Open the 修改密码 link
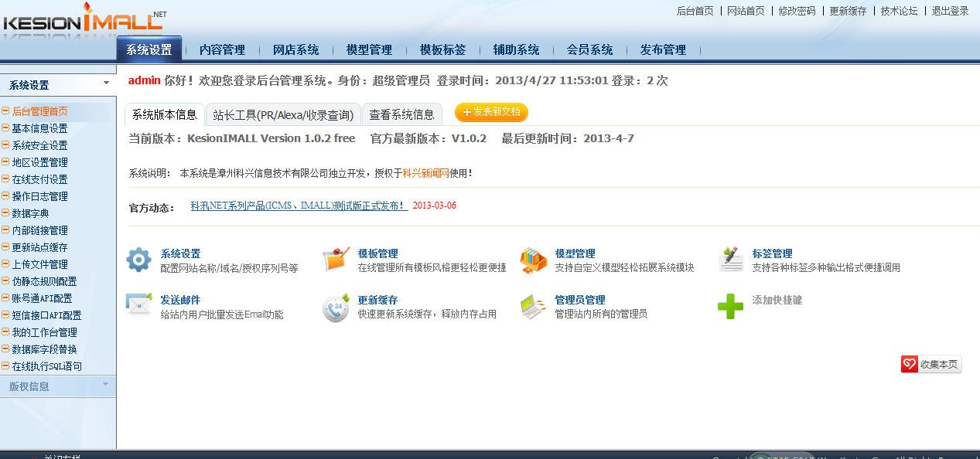980x459 pixels. click(797, 11)
